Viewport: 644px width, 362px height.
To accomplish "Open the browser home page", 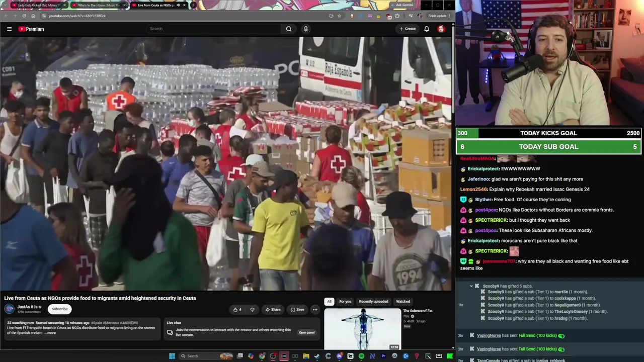I will [33, 16].
